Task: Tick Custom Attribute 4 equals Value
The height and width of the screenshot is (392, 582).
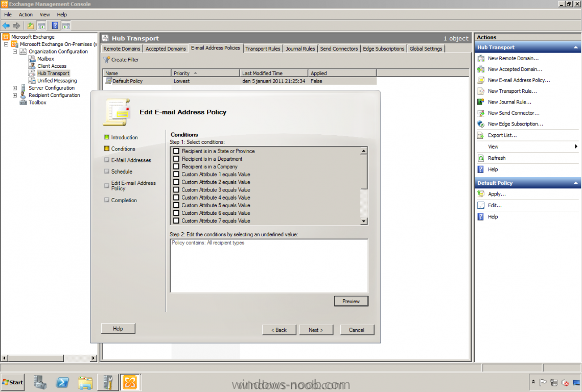Action: 176,198
